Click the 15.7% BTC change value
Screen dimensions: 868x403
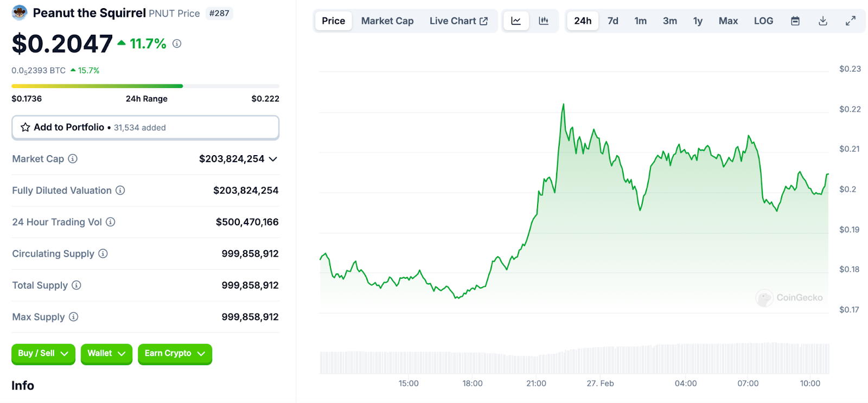point(88,71)
